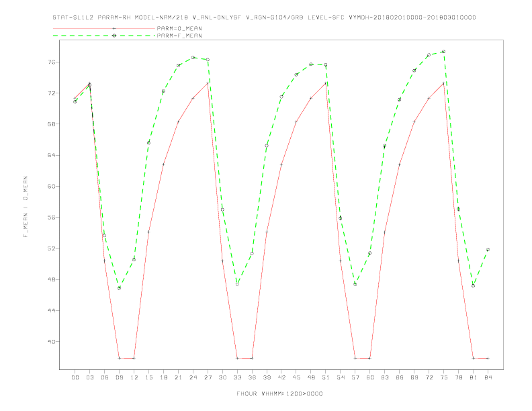Click the x-axis tick label 42

(281, 377)
